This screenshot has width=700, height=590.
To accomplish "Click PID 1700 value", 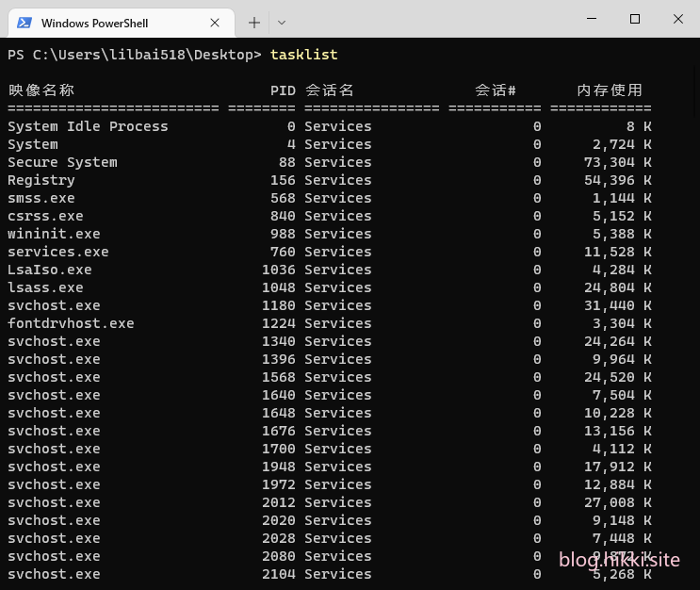I will (279, 449).
